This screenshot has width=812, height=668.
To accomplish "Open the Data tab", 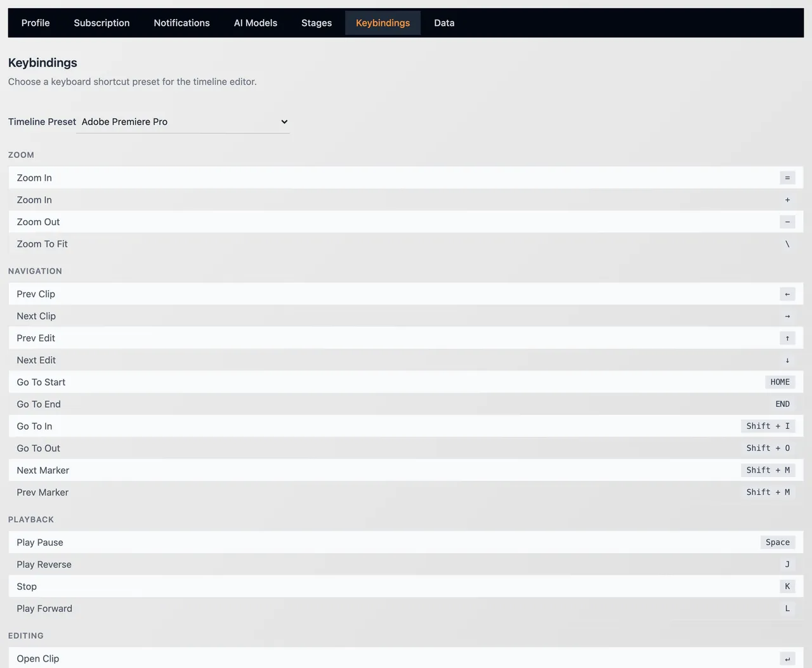I will tap(444, 23).
